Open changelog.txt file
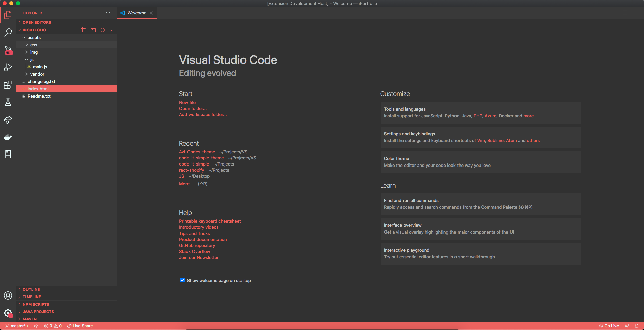This screenshot has height=330, width=644. [x=66, y=82]
